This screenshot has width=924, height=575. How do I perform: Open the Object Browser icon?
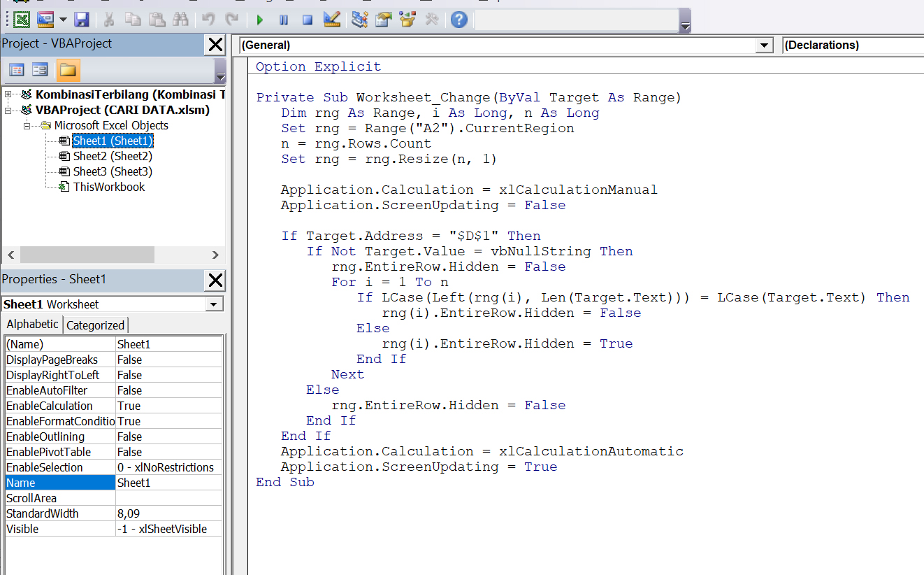click(x=407, y=20)
